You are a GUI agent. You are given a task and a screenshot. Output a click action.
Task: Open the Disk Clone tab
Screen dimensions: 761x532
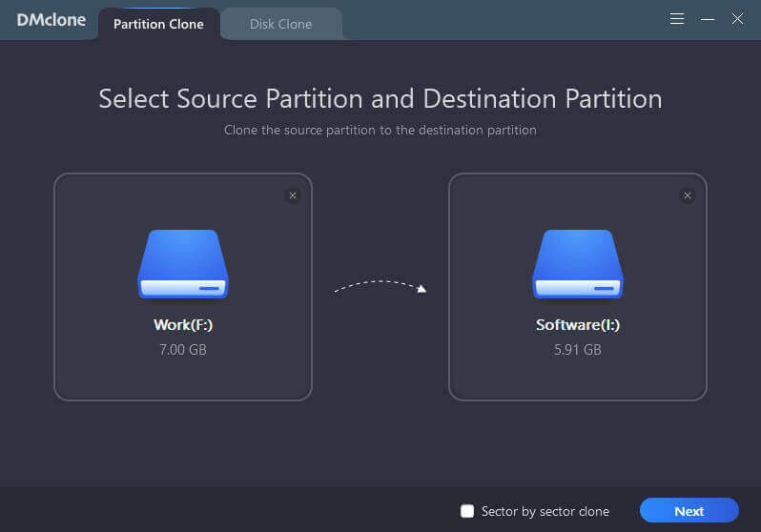point(280,24)
